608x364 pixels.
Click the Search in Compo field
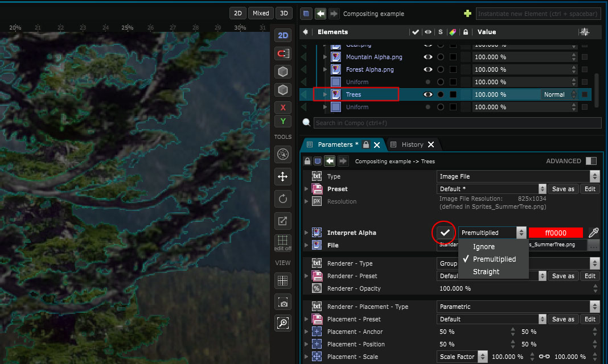point(458,123)
